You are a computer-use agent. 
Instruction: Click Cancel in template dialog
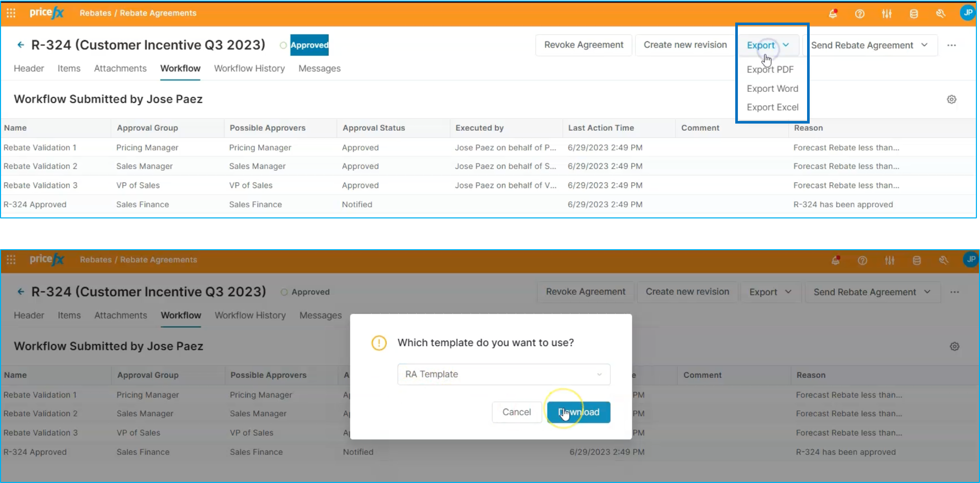coord(517,412)
